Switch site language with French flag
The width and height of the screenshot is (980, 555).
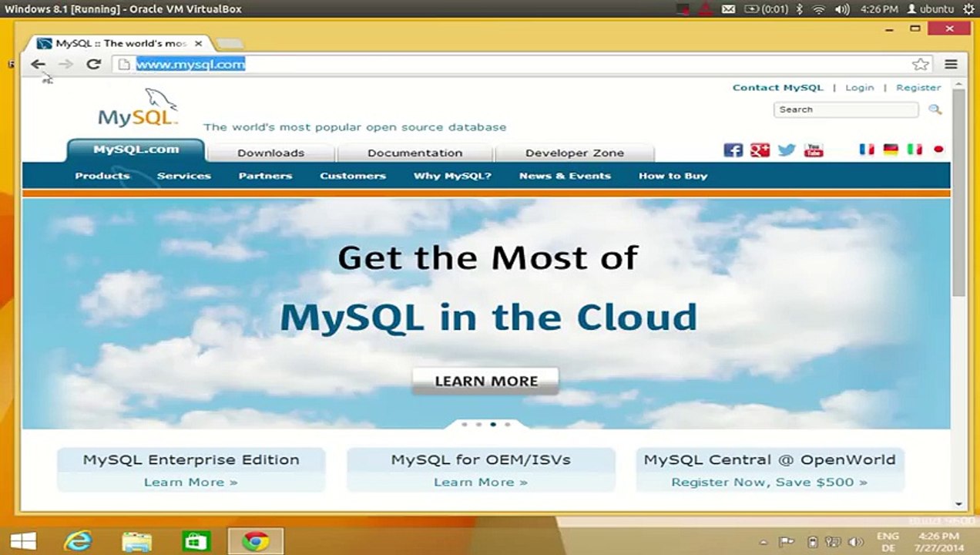868,150
